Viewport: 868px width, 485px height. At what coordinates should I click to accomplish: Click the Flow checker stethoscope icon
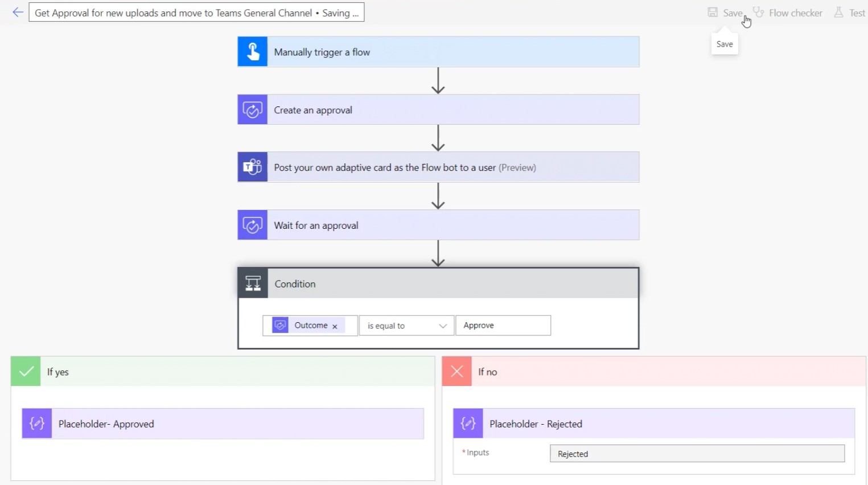pos(758,13)
